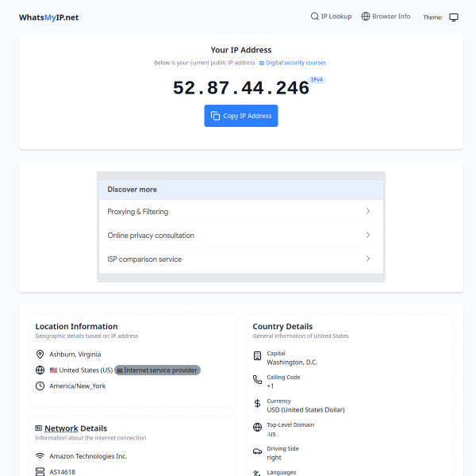476x476 pixels.
Task: Open Proxying & Filtering suggestion
Action: click(241, 212)
